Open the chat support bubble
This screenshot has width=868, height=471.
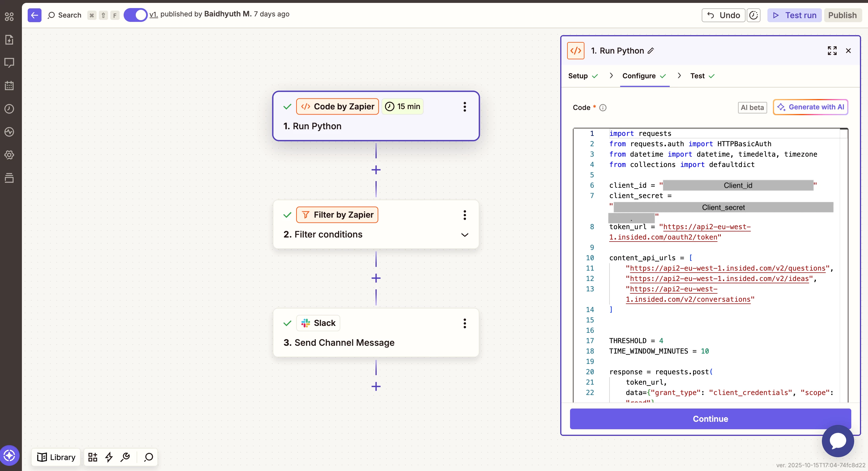837,441
